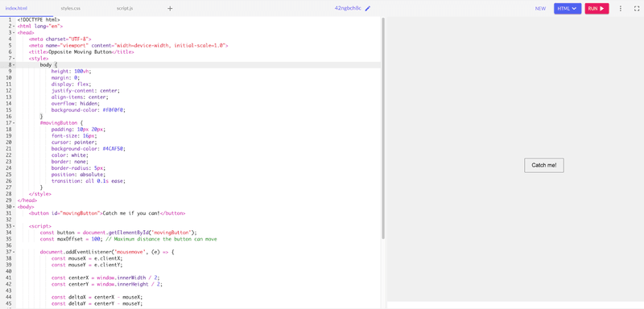Create a new project with NEW
Image resolution: width=644 pixels, height=309 pixels.
(x=540, y=8)
